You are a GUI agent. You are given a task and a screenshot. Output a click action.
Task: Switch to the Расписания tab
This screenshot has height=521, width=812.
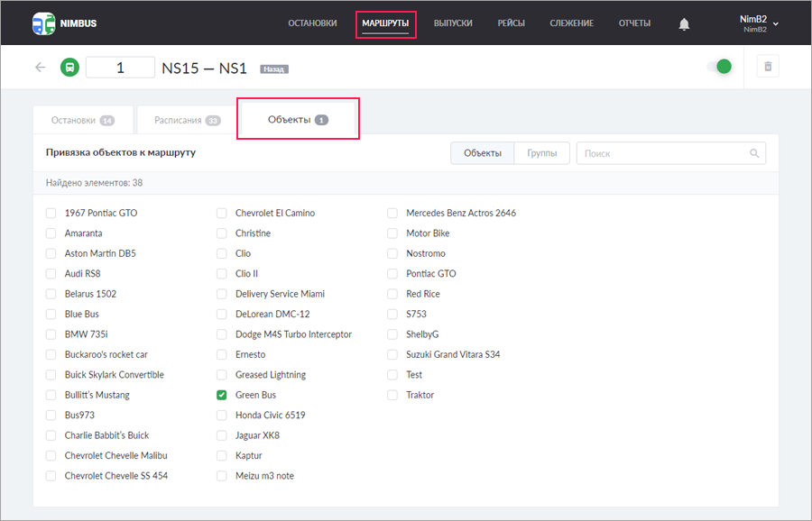coord(186,120)
